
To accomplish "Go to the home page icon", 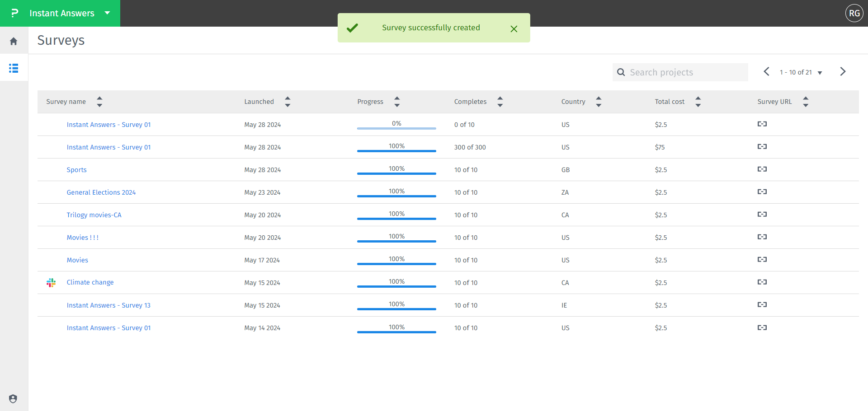I will pos(14,41).
